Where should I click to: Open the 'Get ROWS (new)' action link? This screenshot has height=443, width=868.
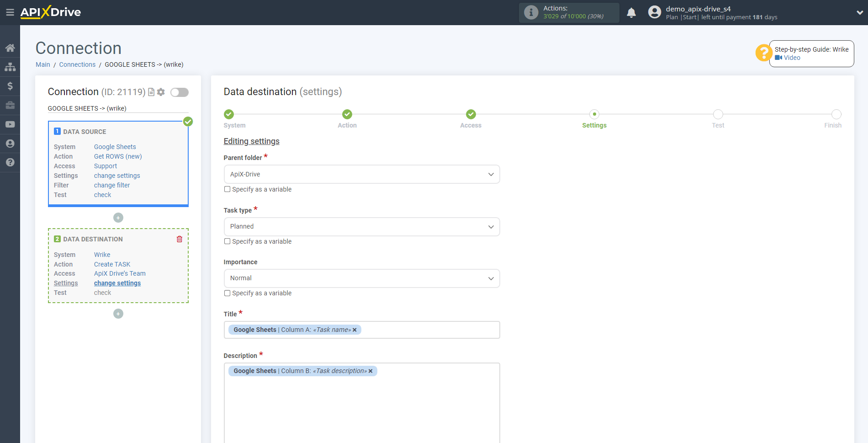click(118, 156)
